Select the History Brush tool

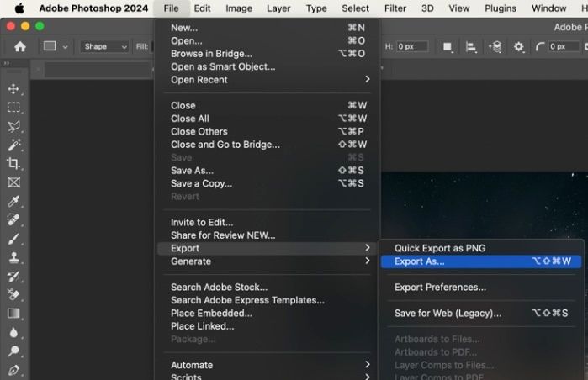[x=13, y=277]
